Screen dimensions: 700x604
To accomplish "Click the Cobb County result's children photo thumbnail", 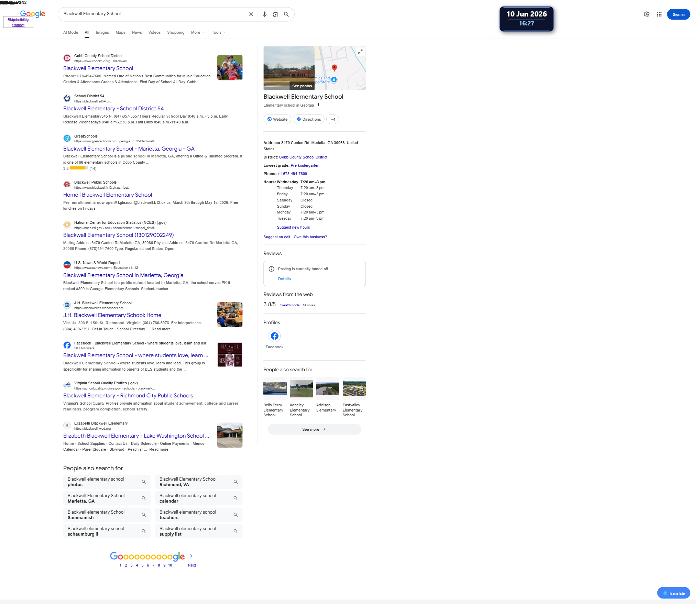I will click(x=230, y=68).
